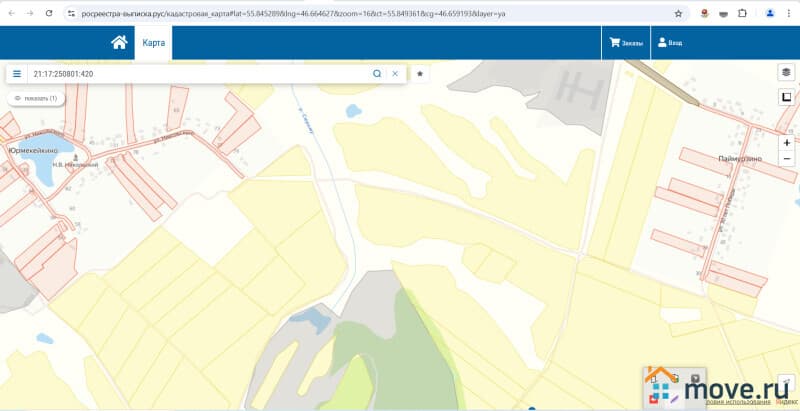The height and width of the screenshot is (411, 800).
Task: Click the "Вход" login button
Action: click(x=670, y=43)
